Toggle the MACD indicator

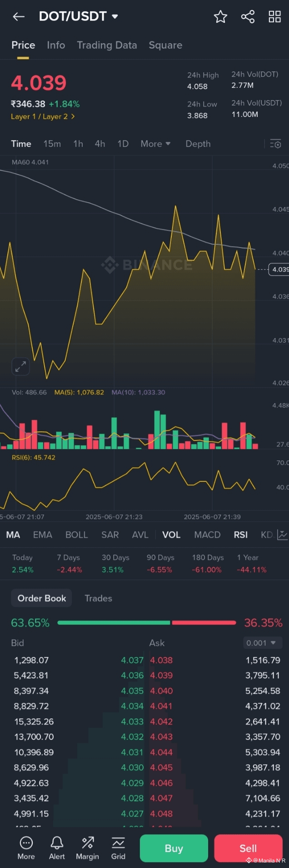click(207, 535)
